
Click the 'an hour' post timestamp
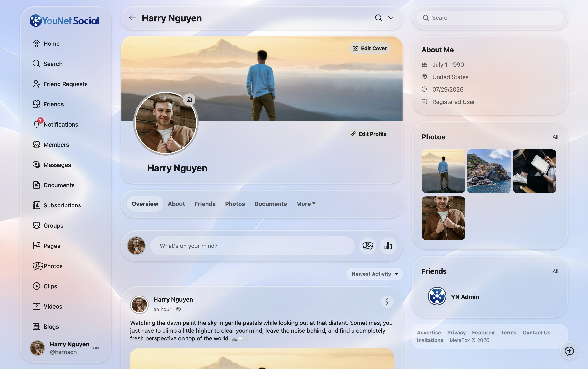162,309
